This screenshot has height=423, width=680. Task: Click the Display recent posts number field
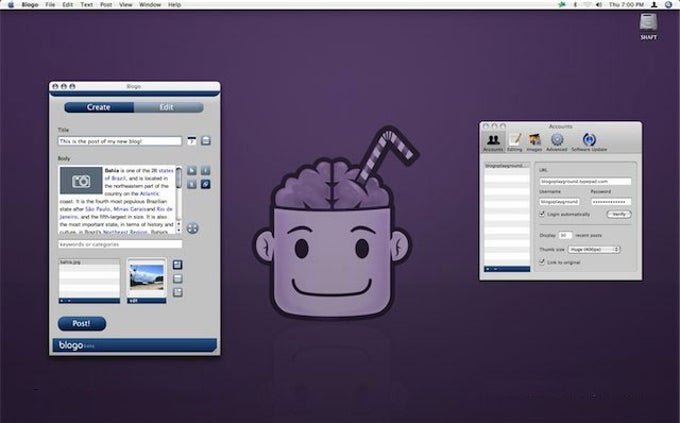(x=565, y=235)
